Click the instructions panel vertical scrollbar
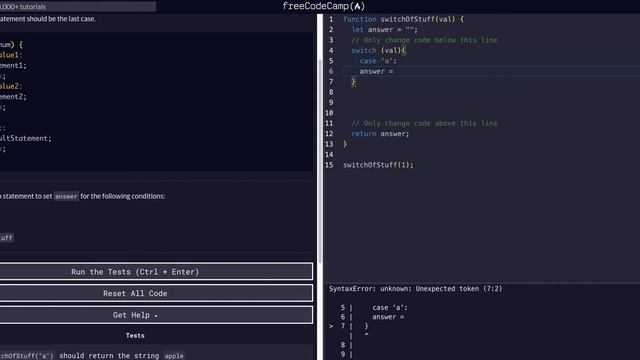Viewport: 640px width, 360px height. (x=320, y=161)
